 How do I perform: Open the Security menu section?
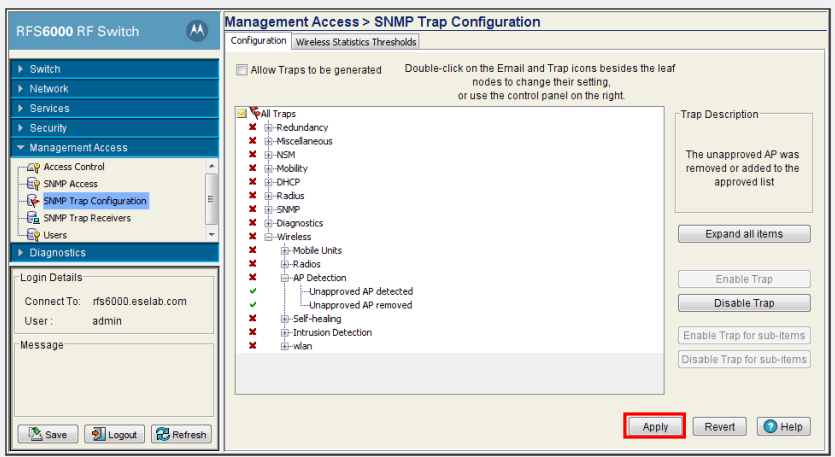pyautogui.click(x=114, y=128)
